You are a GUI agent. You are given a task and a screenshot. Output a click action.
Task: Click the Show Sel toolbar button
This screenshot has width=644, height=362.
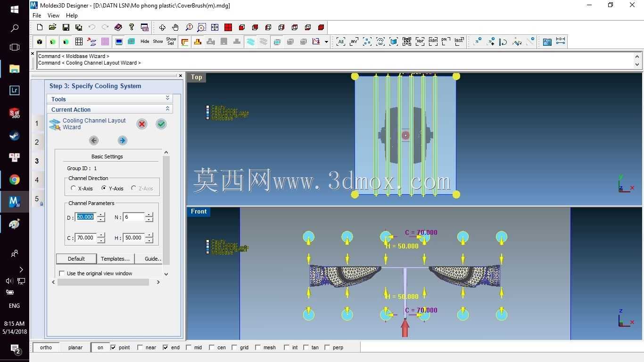click(x=171, y=41)
